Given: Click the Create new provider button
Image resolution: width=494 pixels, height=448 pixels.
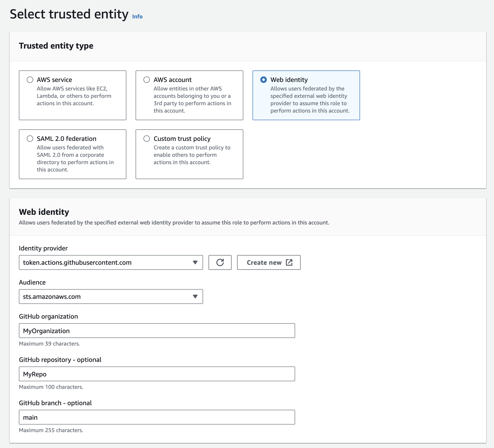Looking at the screenshot, I should [269, 262].
